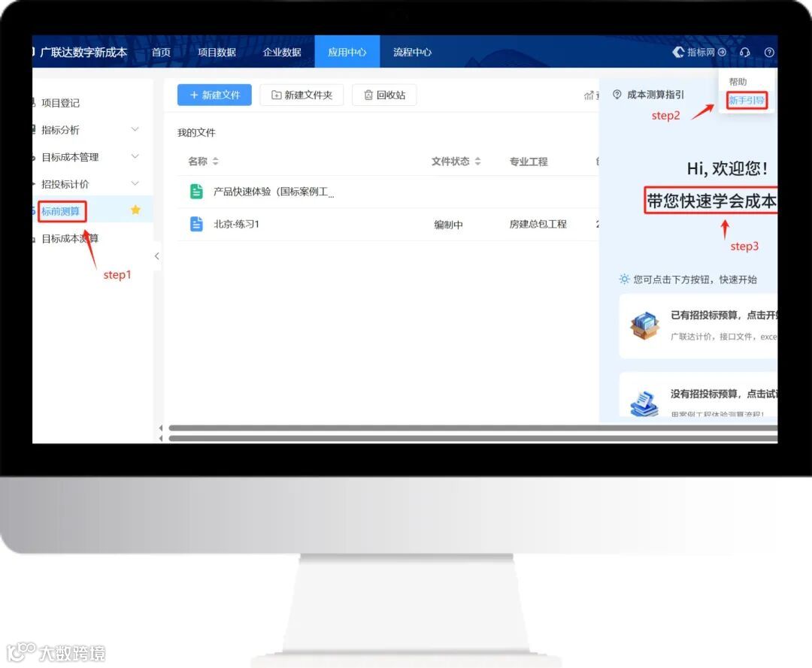The width and height of the screenshot is (812, 668).
Task: Click 我的文件 label
Action: pos(196,132)
